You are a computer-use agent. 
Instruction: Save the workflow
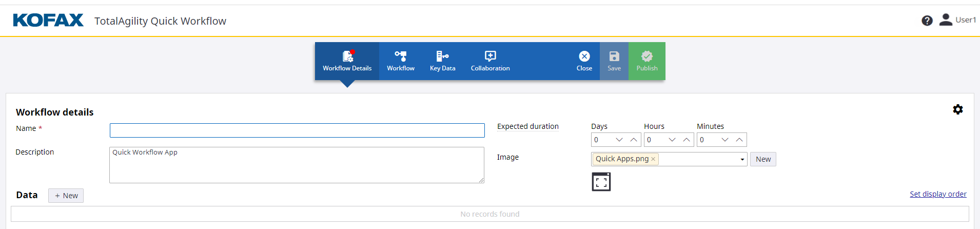(614, 61)
